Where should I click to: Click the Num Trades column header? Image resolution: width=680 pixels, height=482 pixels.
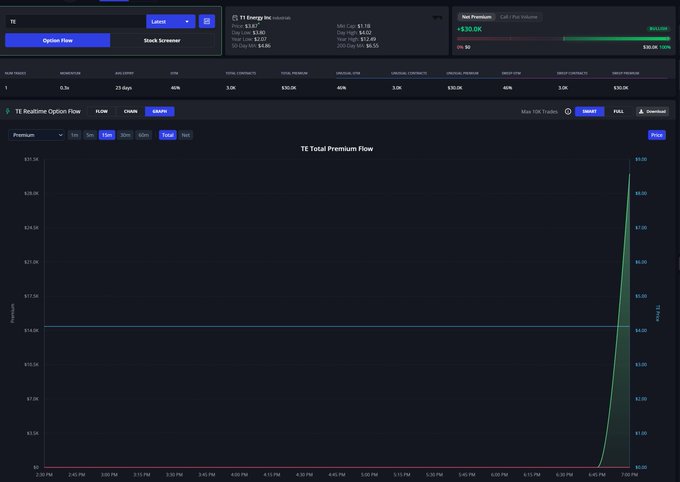(x=15, y=73)
